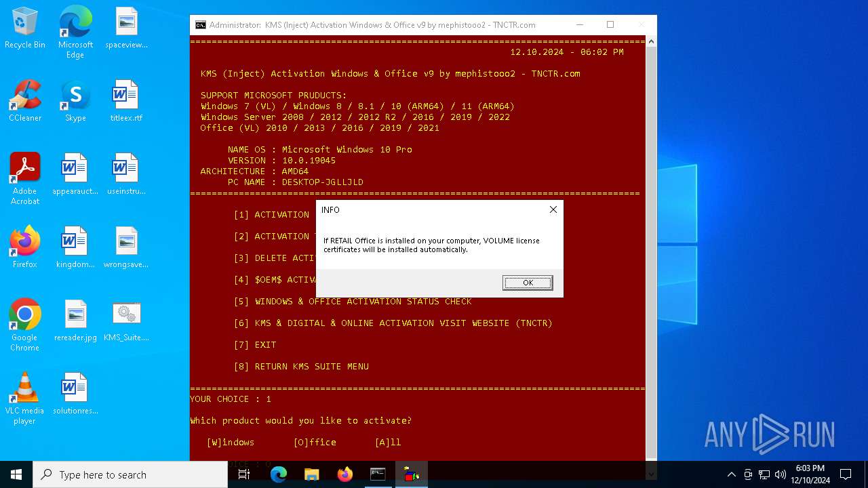This screenshot has width=868, height=488.
Task: Launch Microsoft Edge desktop shortcut
Action: (x=75, y=33)
